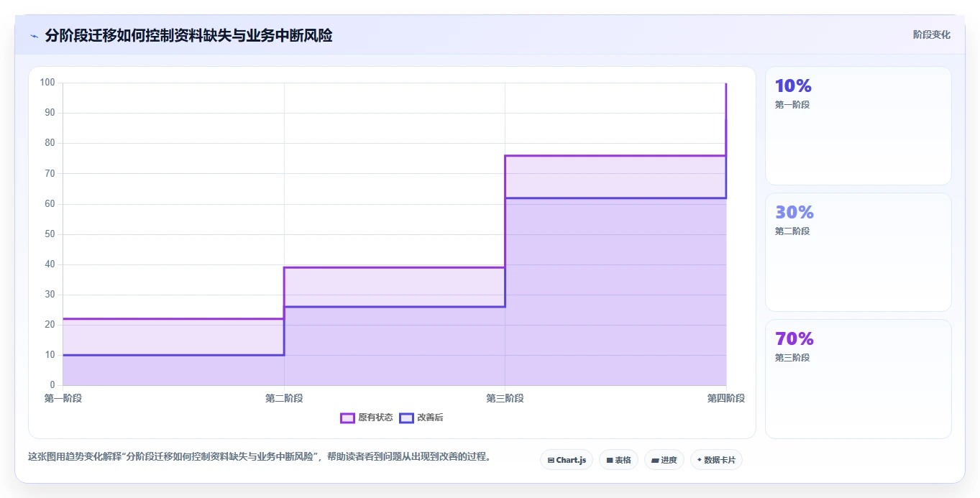Click the 表格 tag button

click(x=618, y=460)
